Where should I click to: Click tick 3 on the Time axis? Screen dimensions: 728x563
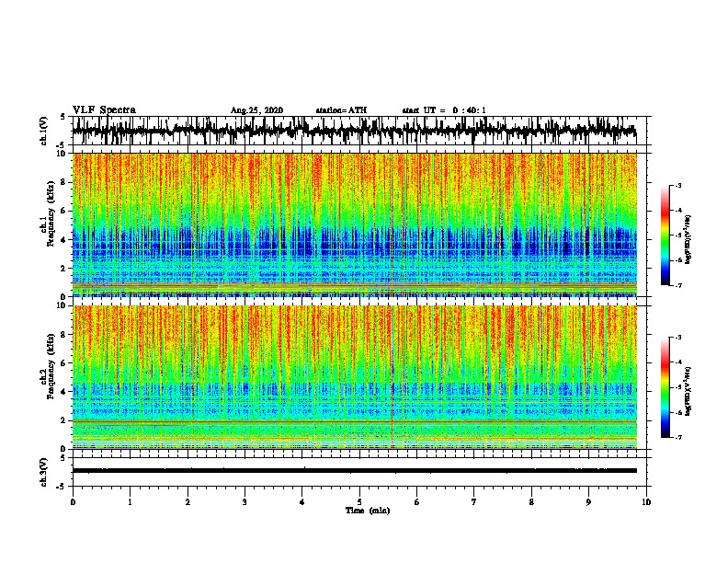[245, 502]
